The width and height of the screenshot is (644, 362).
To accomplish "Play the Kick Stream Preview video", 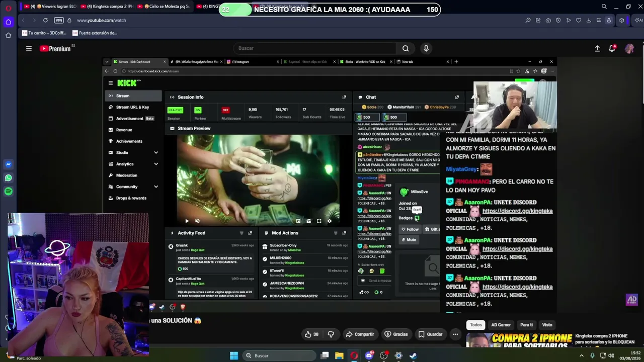I will tap(187, 221).
